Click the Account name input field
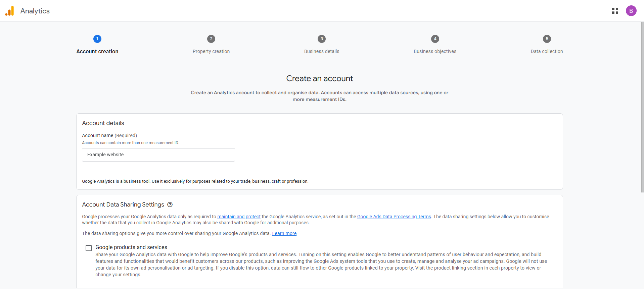The width and height of the screenshot is (644, 289). [x=158, y=155]
